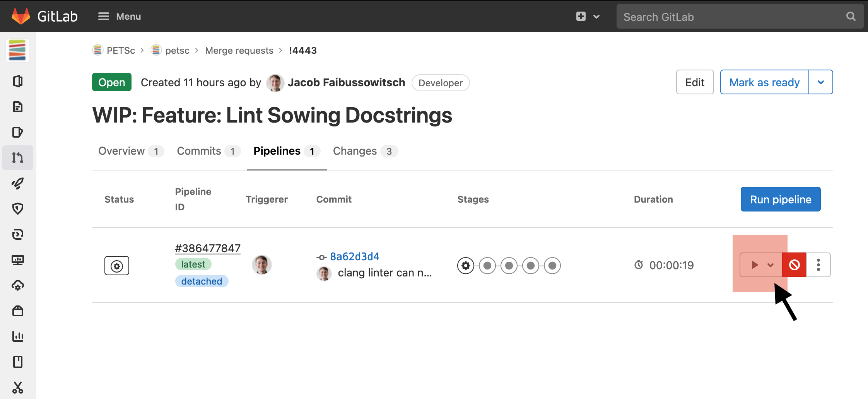Expand the Mark as ready dropdown arrow
This screenshot has width=868, height=399.
point(821,82)
